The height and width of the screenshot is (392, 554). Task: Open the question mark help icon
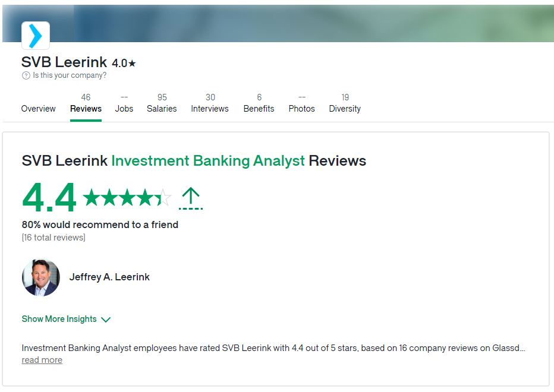25,75
